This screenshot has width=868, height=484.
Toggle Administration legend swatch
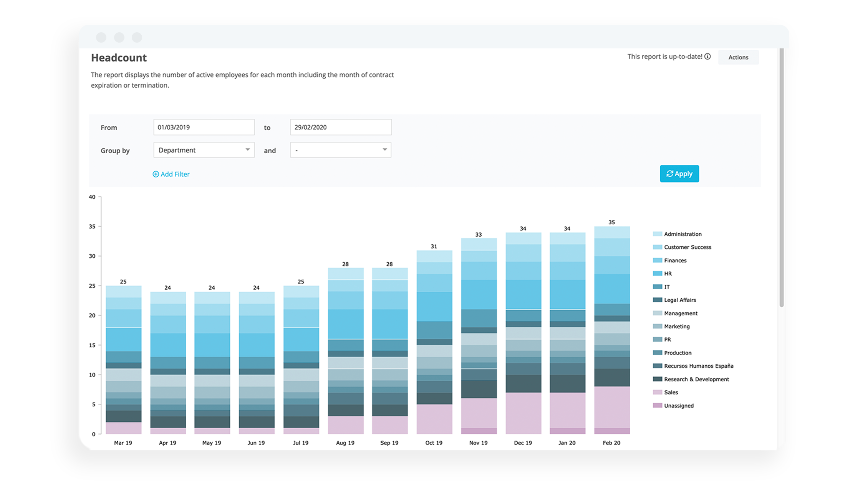(x=657, y=234)
